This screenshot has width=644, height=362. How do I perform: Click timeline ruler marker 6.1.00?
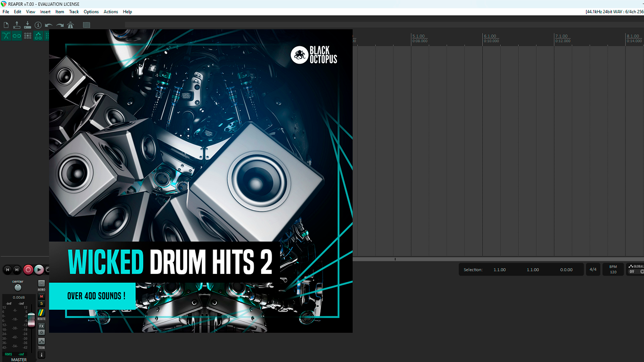tap(490, 36)
